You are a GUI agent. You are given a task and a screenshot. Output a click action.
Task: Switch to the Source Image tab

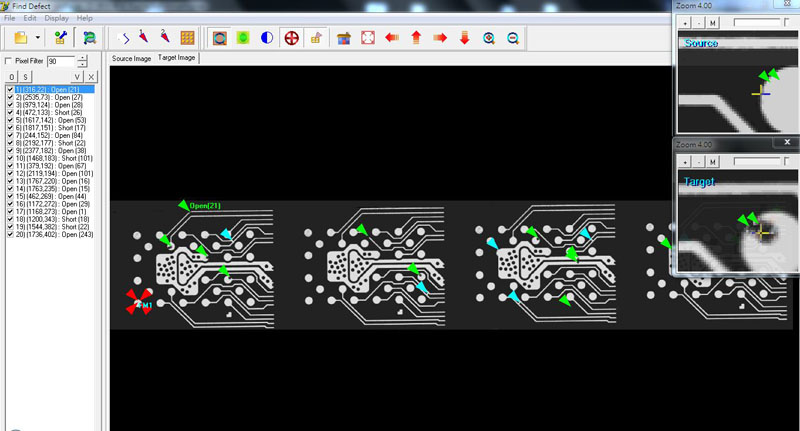tap(131, 59)
